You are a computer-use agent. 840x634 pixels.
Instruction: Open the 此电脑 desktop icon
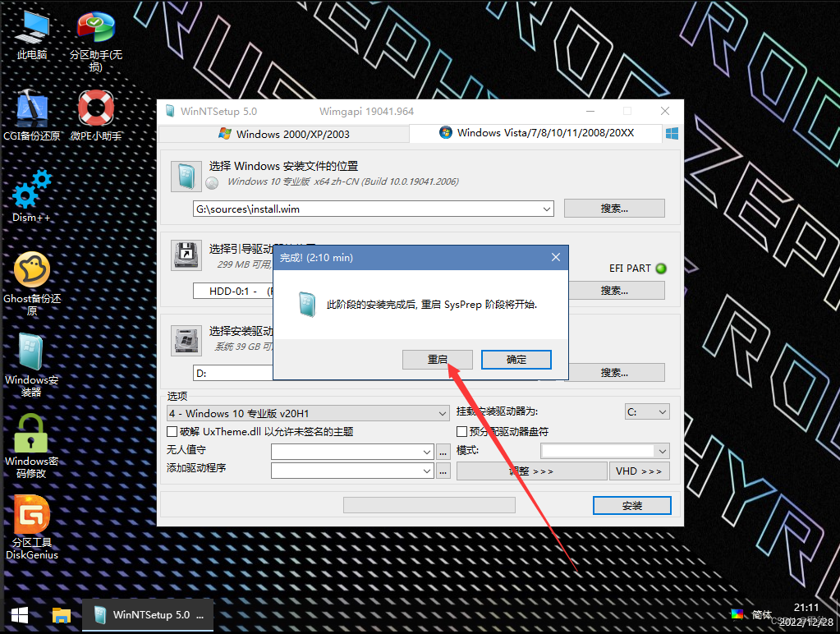point(31,34)
